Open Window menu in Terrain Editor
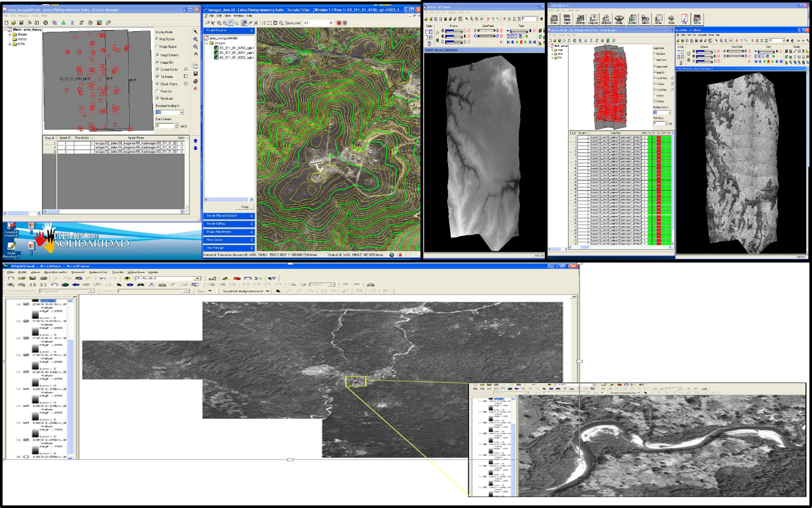This screenshot has width=812, height=508. (239, 16)
